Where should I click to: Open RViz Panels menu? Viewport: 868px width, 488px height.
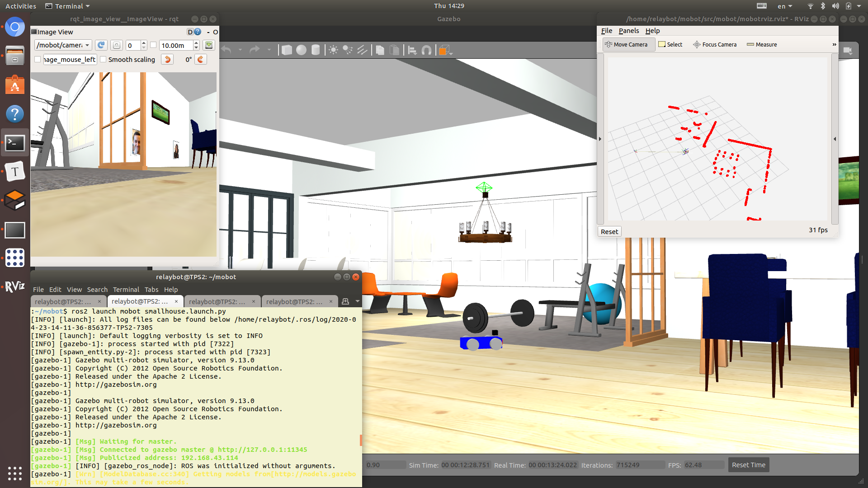pos(628,31)
